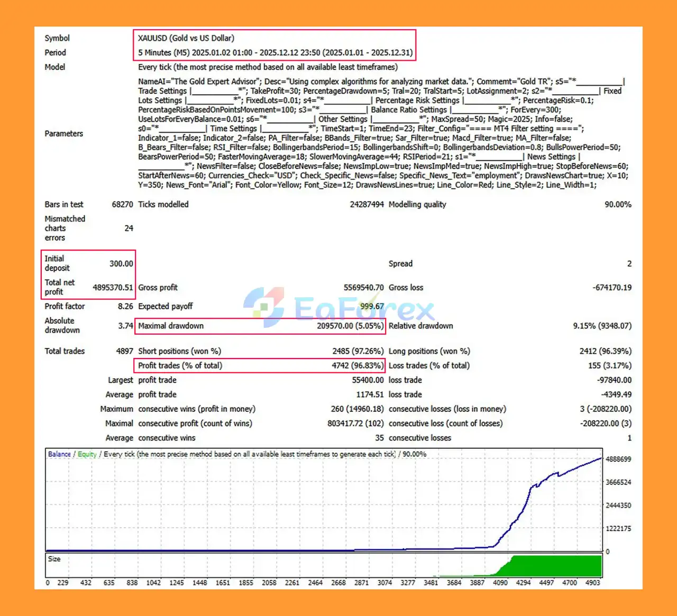Viewport: 677px width, 616px height.
Task: Click the Modelling quality 90.00% value
Action: point(618,205)
